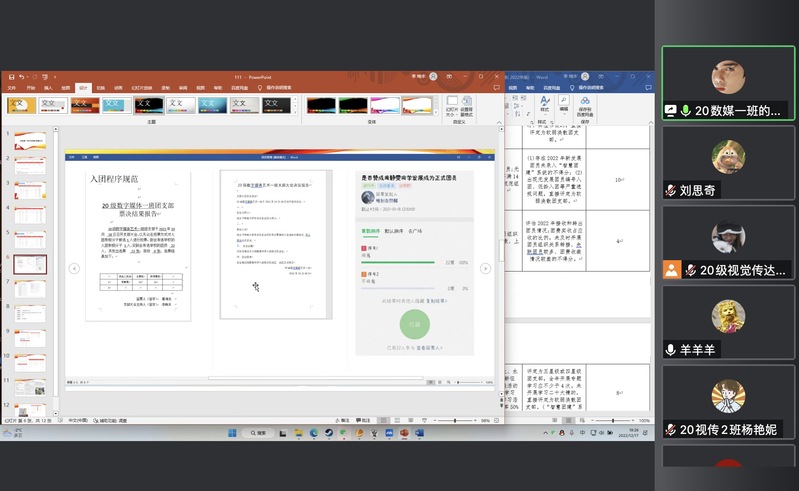This screenshot has height=491, width=799.
Task: Click the taskbar search box
Action: (x=258, y=433)
